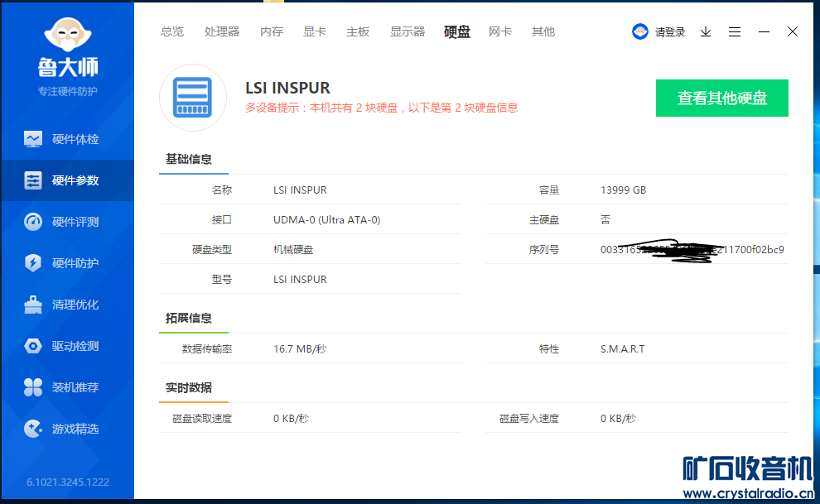This screenshot has width=820, height=504.
Task: Click the 16.7 MB/秒 transfer rate value
Action: point(300,349)
